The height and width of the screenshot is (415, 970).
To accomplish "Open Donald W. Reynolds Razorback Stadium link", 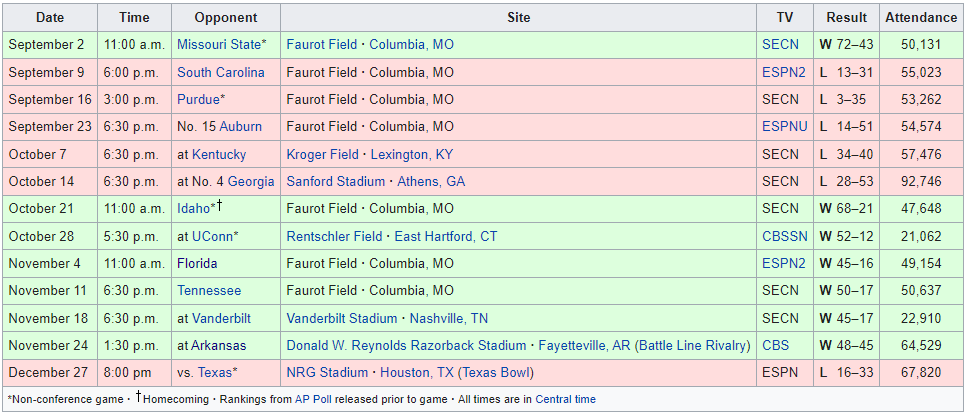I will 406,345.
